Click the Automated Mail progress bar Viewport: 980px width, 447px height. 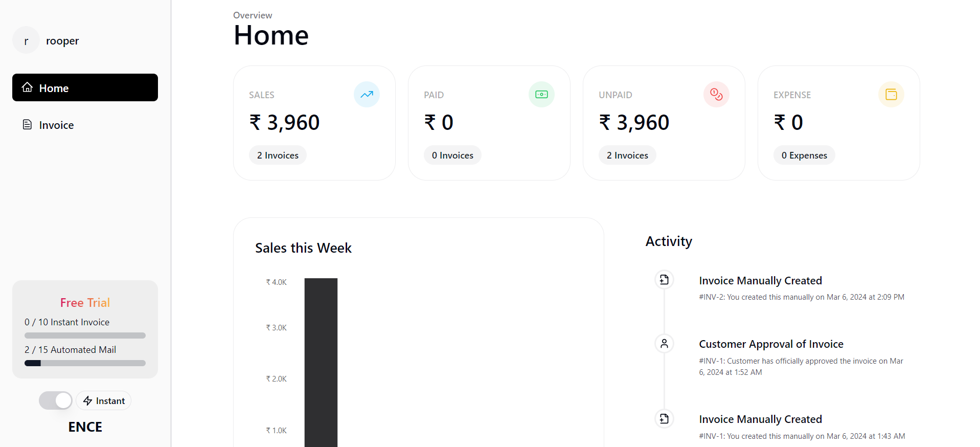click(85, 363)
